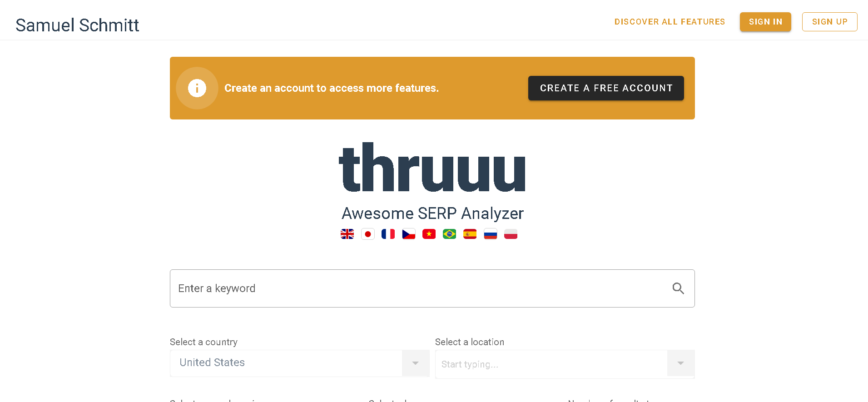
Task: Select the United Kingdom flag language
Action: pos(347,234)
